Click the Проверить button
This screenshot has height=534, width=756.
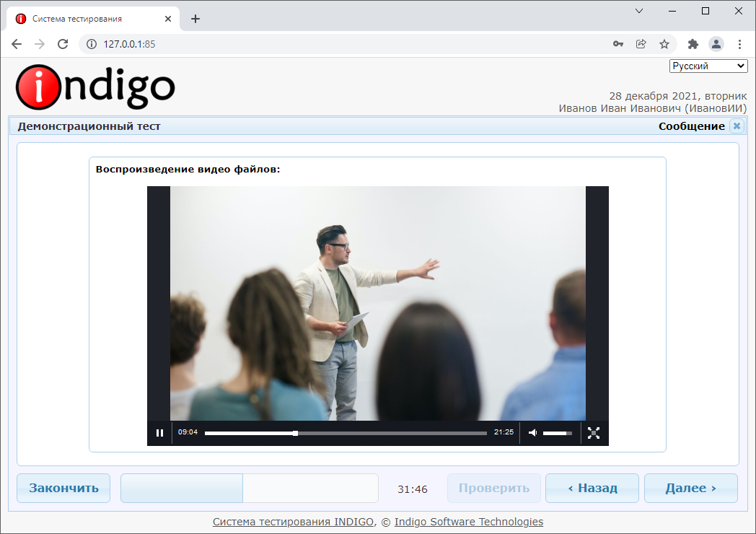click(x=493, y=488)
